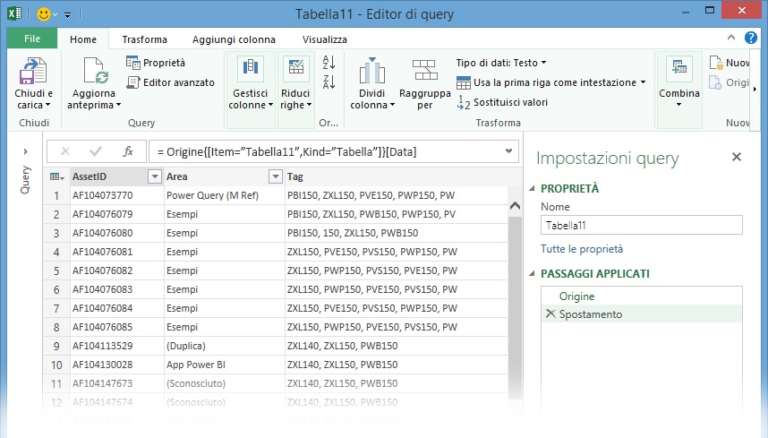Select the Spostamento applied step
Screen dimensions: 768x438
[x=642, y=314]
